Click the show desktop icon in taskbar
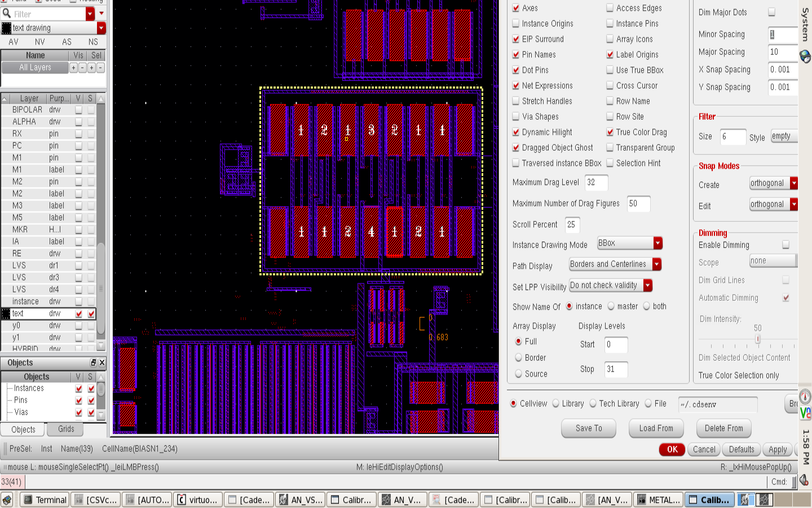 pos(7,500)
